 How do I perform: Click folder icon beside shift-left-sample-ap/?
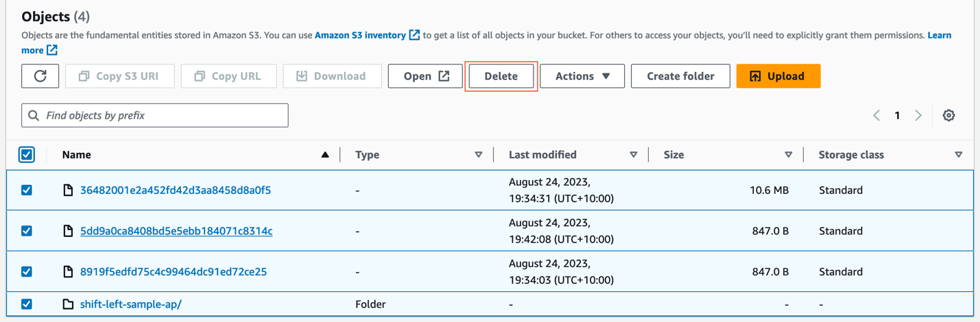point(68,304)
